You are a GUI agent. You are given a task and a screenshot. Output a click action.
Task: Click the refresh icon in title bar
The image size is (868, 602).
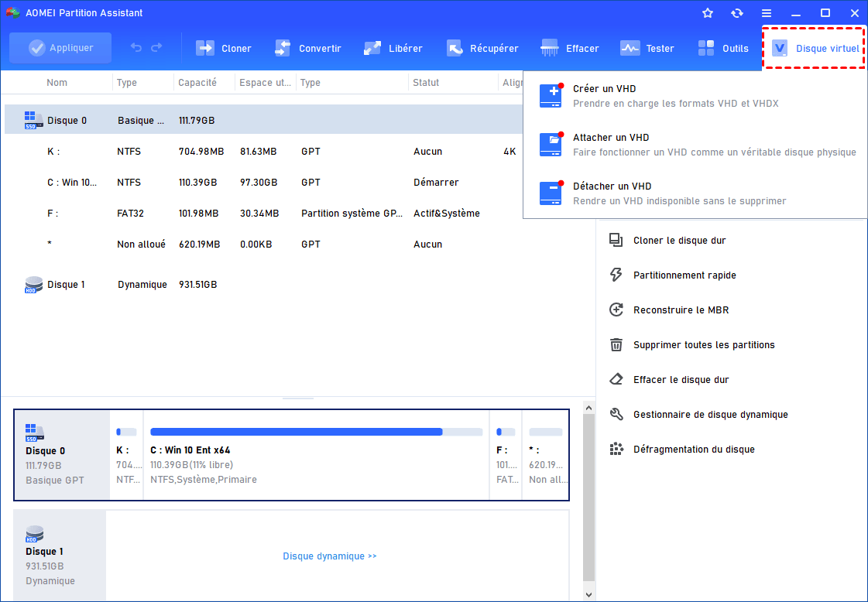click(737, 12)
